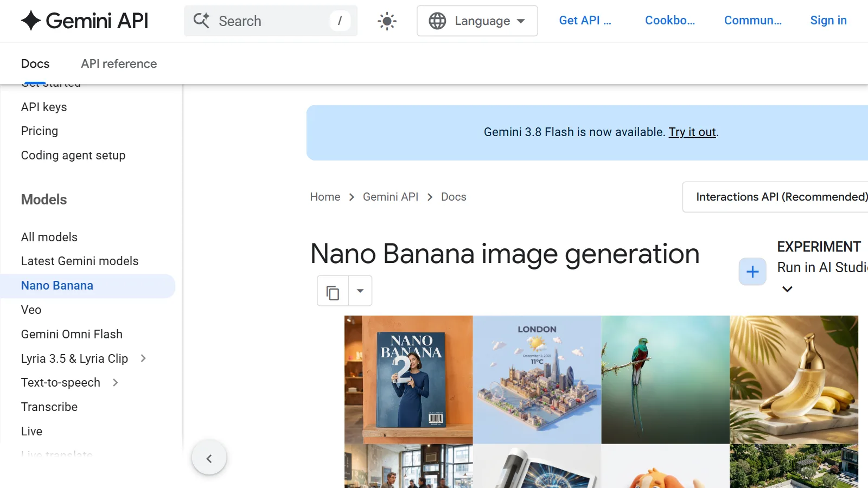Go to the Gemini API breadcrumb
Screen dimensions: 868x488
391,197
